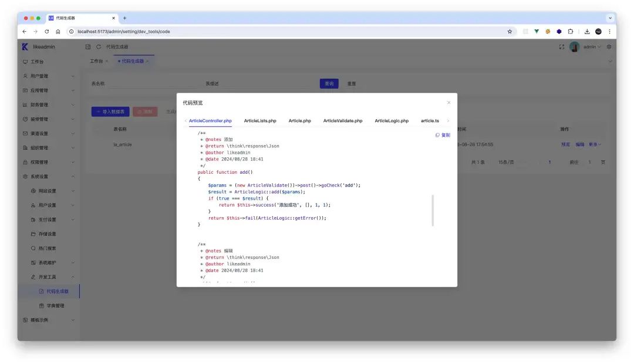
Task: Click the 系统设置 gear icon in sidebar
Action: 25,177
